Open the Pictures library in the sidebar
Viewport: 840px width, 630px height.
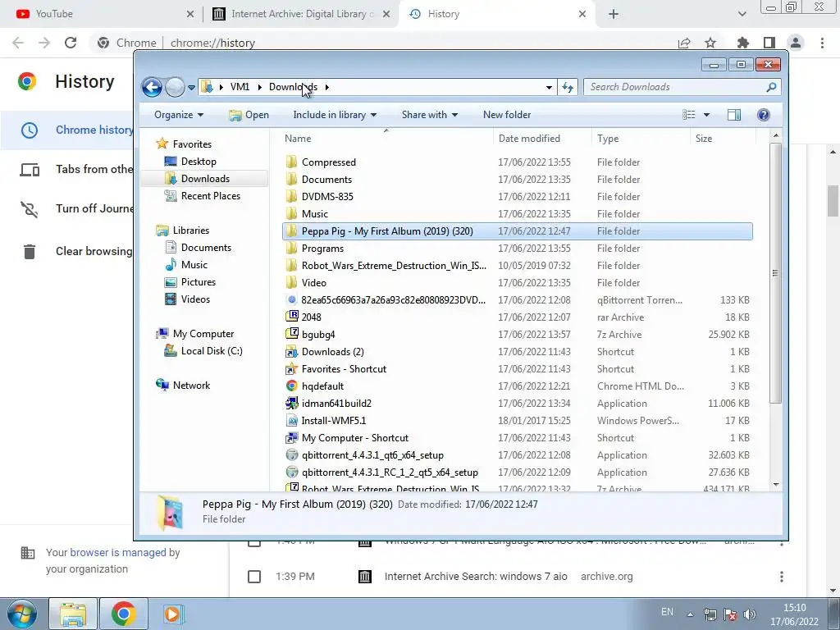(199, 282)
